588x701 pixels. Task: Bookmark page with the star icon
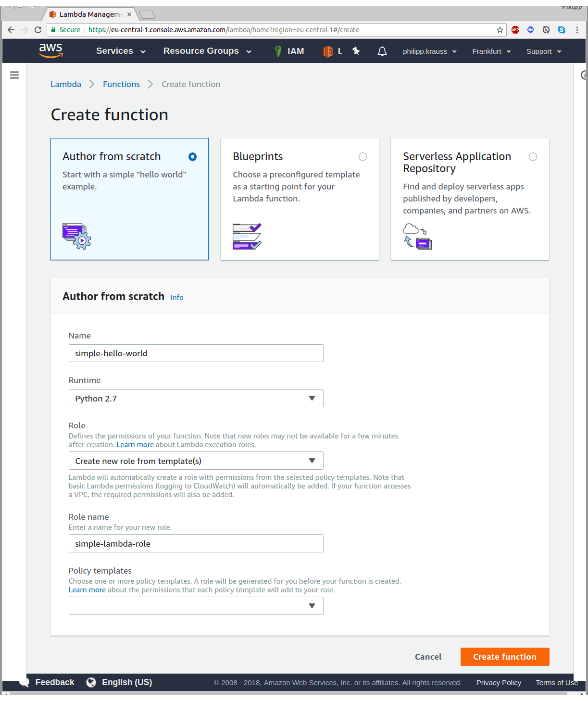(500, 30)
